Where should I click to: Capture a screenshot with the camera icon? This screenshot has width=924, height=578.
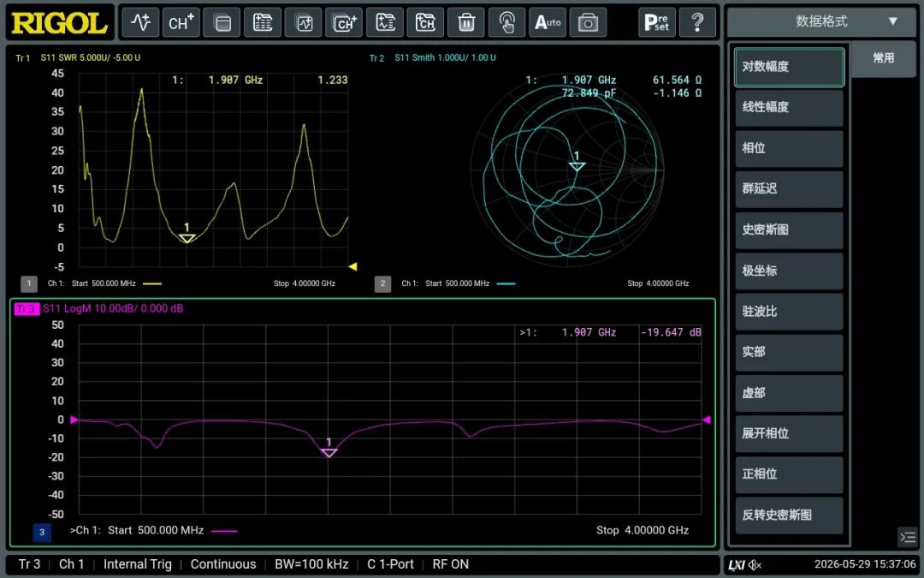pos(588,22)
